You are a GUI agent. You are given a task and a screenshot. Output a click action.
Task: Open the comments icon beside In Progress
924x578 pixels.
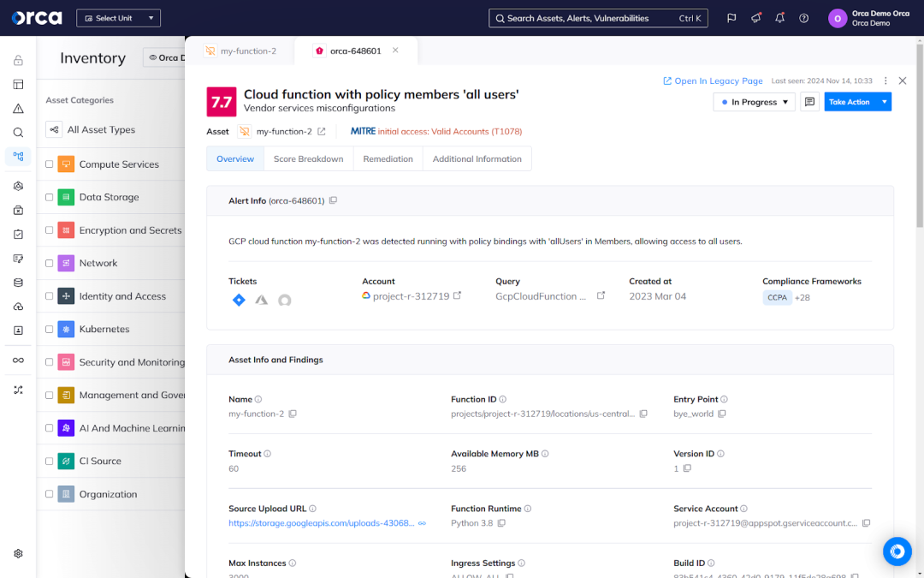[x=809, y=102]
